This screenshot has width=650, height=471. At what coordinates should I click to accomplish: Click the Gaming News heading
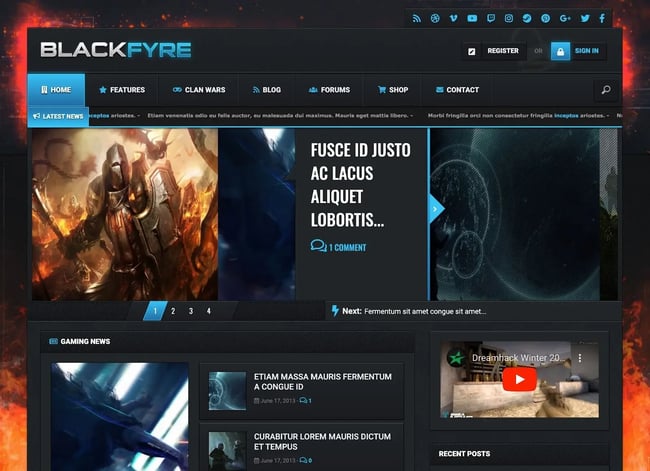click(85, 341)
